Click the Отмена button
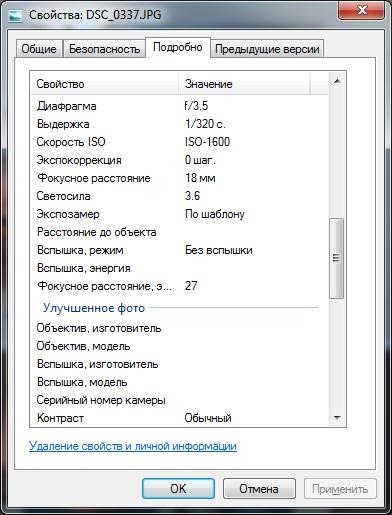 [259, 489]
